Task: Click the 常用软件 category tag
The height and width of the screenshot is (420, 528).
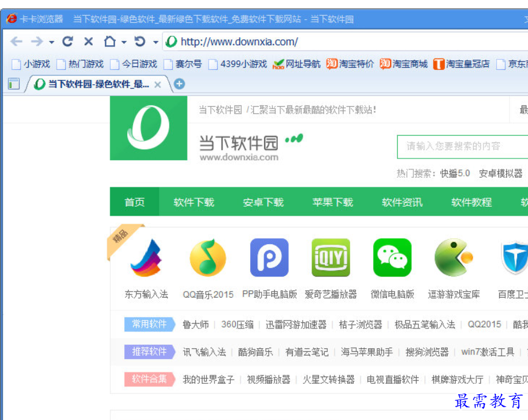Action: [x=150, y=324]
